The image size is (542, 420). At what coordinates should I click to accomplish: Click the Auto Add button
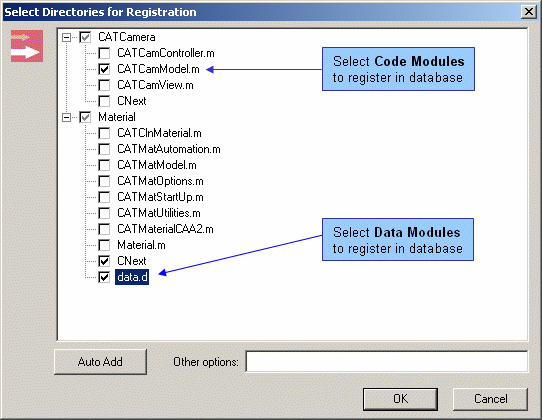[x=100, y=362]
